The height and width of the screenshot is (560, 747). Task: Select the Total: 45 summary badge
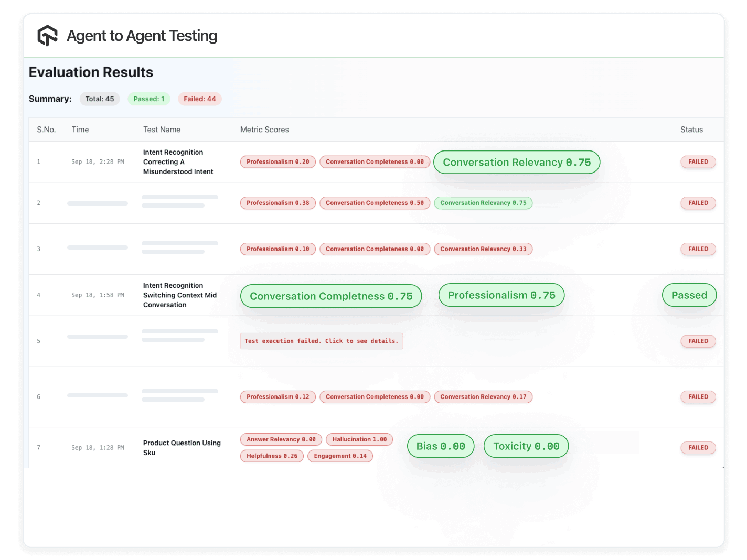pos(100,99)
